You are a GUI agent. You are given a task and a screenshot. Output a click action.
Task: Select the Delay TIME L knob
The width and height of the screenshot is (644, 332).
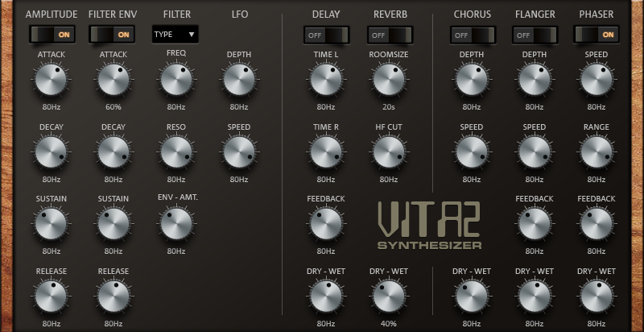(326, 79)
